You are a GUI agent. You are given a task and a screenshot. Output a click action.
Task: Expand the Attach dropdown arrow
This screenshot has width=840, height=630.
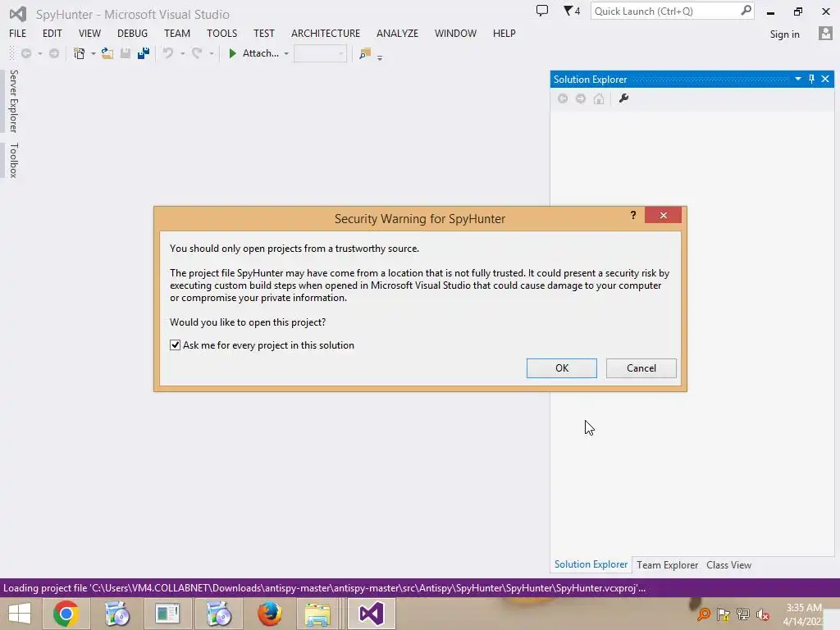[286, 53]
